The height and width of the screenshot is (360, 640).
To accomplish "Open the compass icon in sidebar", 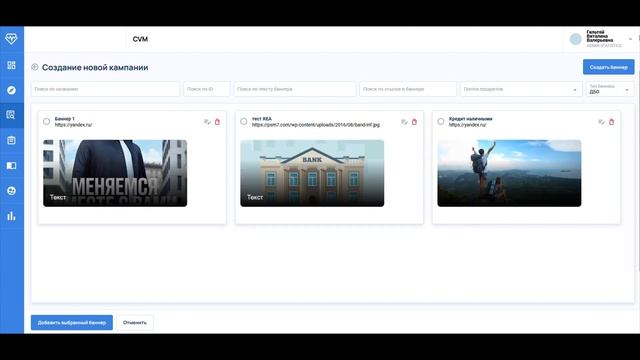I will coord(11,90).
